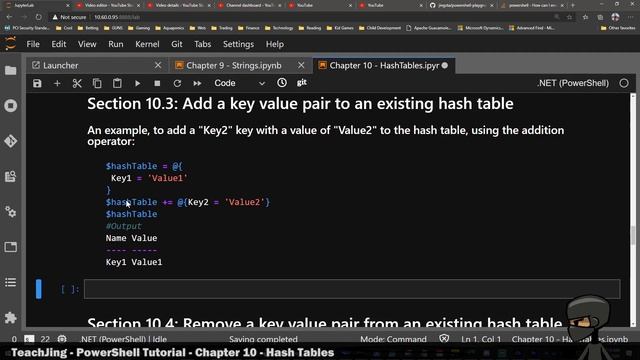Click inside the empty code cell input
640x360 pixels.
point(352,289)
